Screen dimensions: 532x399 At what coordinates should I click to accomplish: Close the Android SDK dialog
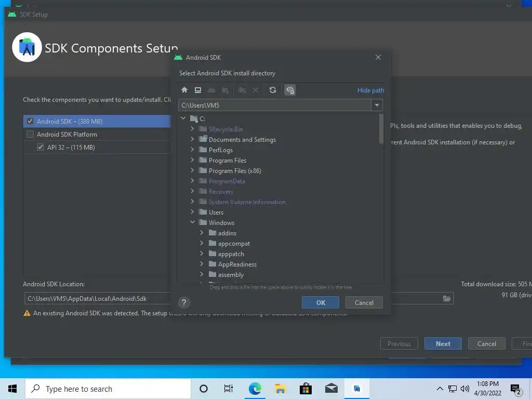[378, 57]
